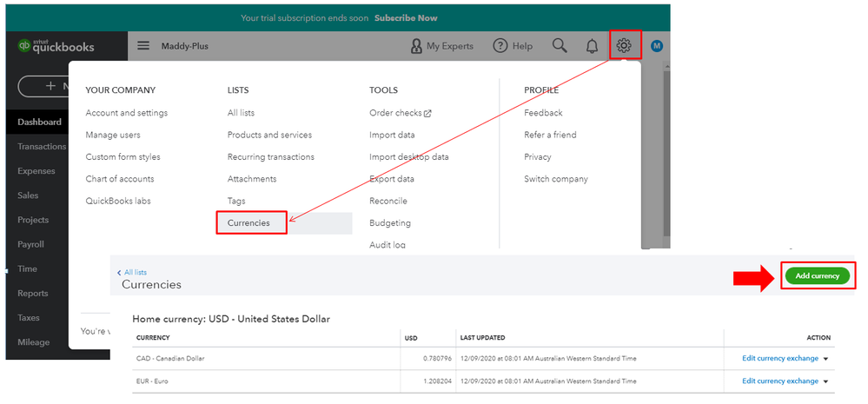Image resolution: width=868 pixels, height=404 pixels.
Task: Open Tags
Action: (x=236, y=202)
